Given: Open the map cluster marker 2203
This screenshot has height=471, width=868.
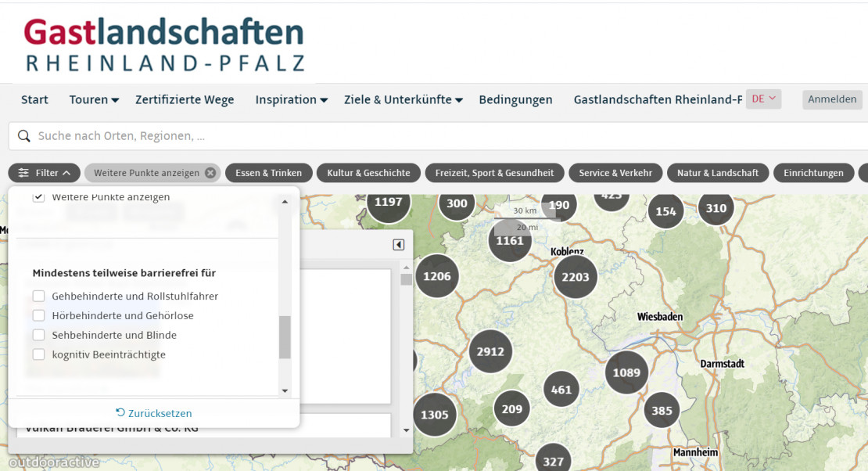Looking at the screenshot, I should 576,277.
